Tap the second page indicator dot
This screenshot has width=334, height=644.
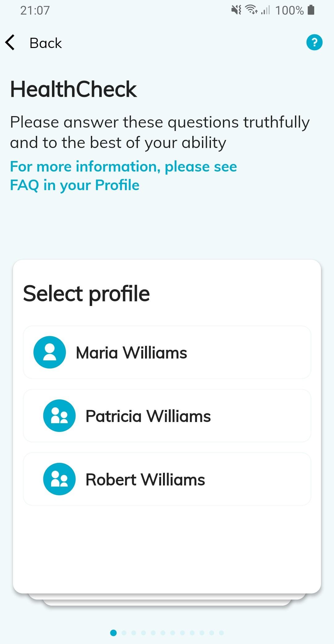pyautogui.click(x=124, y=633)
